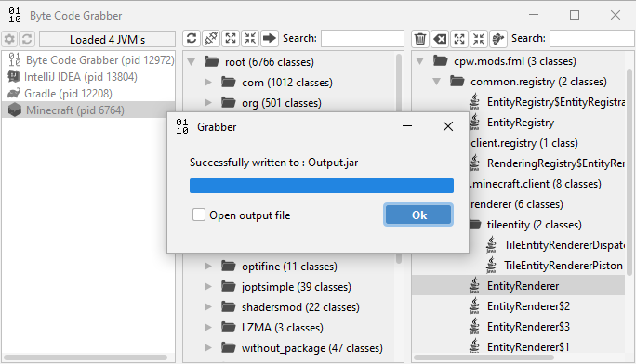Select EntityRegistry$EntityRegistra class

(556, 102)
